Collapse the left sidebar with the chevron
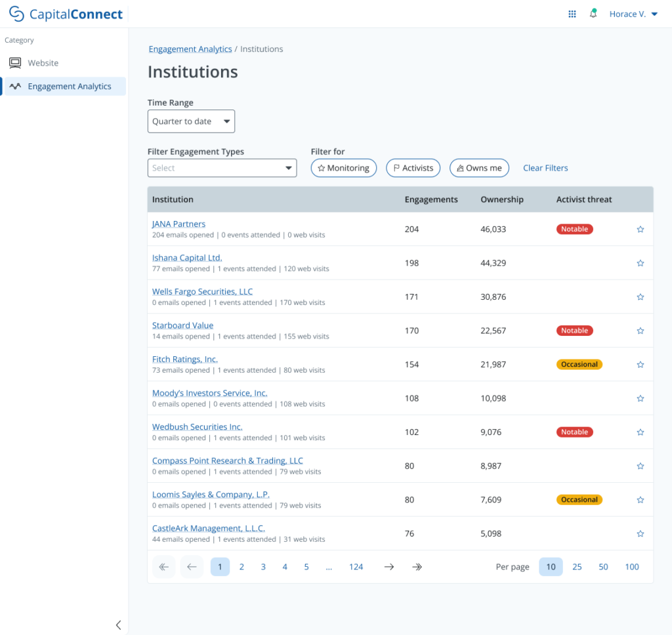Screen dimensions: 672x635 coord(118,625)
